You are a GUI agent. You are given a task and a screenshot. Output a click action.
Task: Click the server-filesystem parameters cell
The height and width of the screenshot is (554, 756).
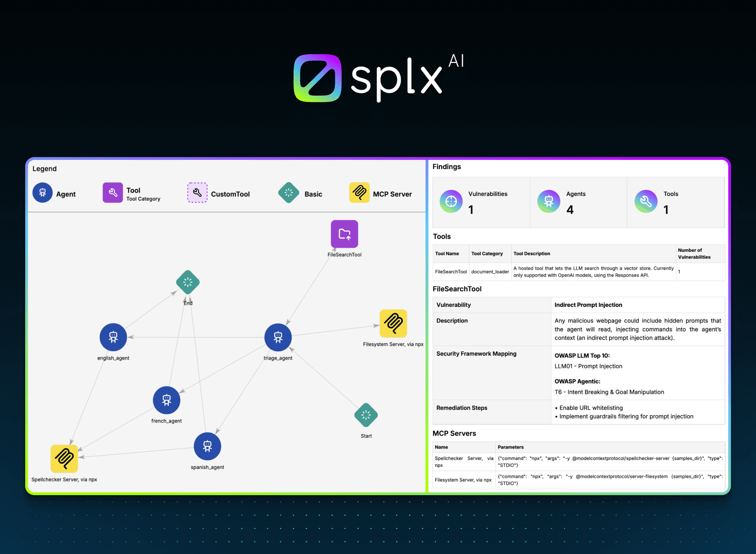(610, 480)
